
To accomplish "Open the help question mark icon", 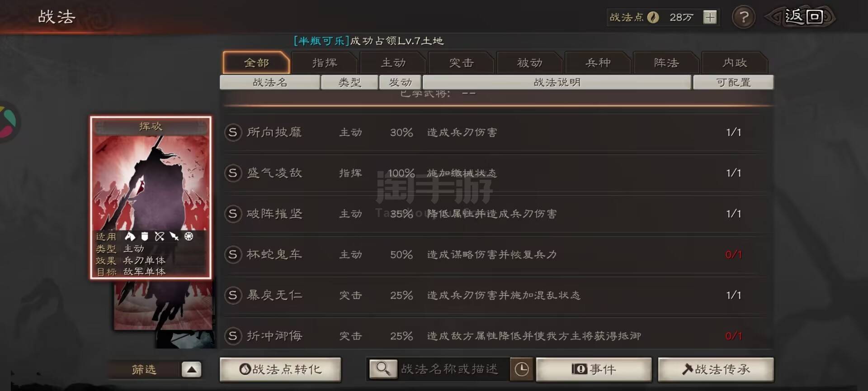I will point(744,18).
